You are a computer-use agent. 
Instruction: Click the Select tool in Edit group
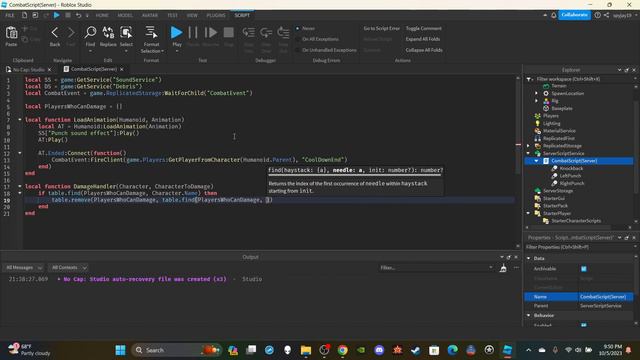point(126,33)
